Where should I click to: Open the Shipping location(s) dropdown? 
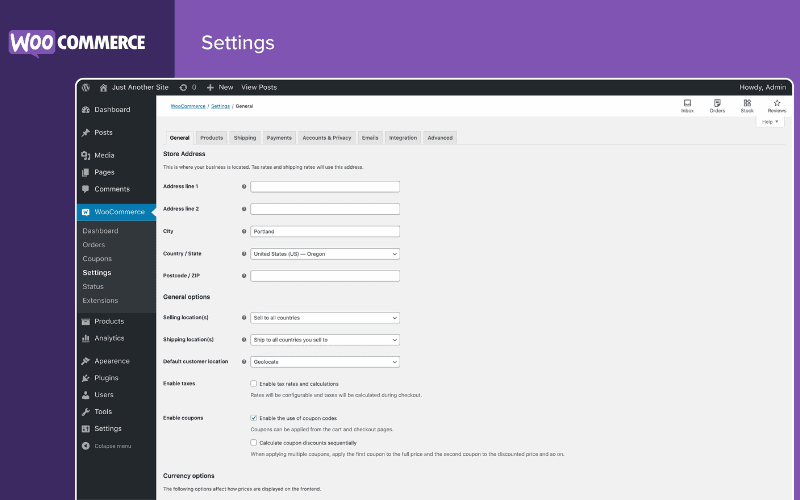325,340
